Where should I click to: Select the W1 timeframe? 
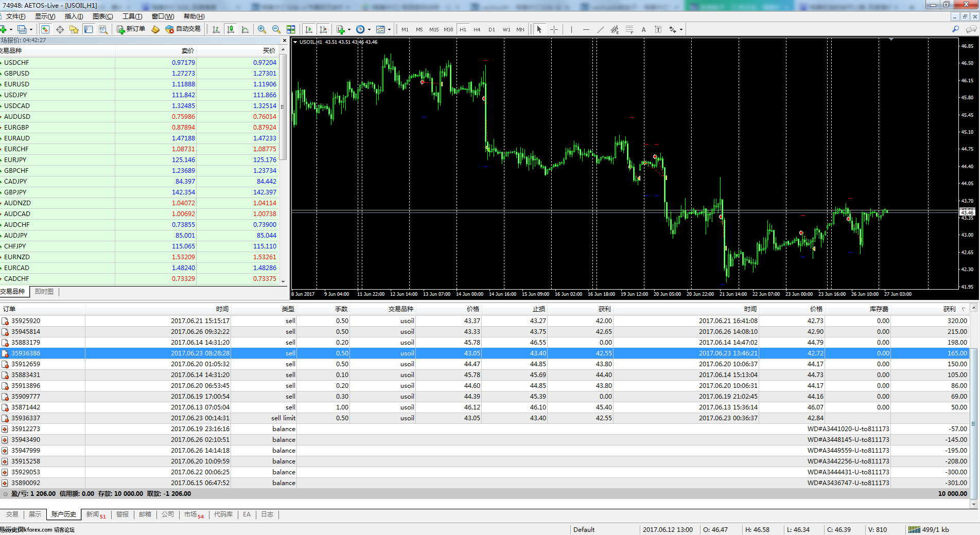(506, 29)
